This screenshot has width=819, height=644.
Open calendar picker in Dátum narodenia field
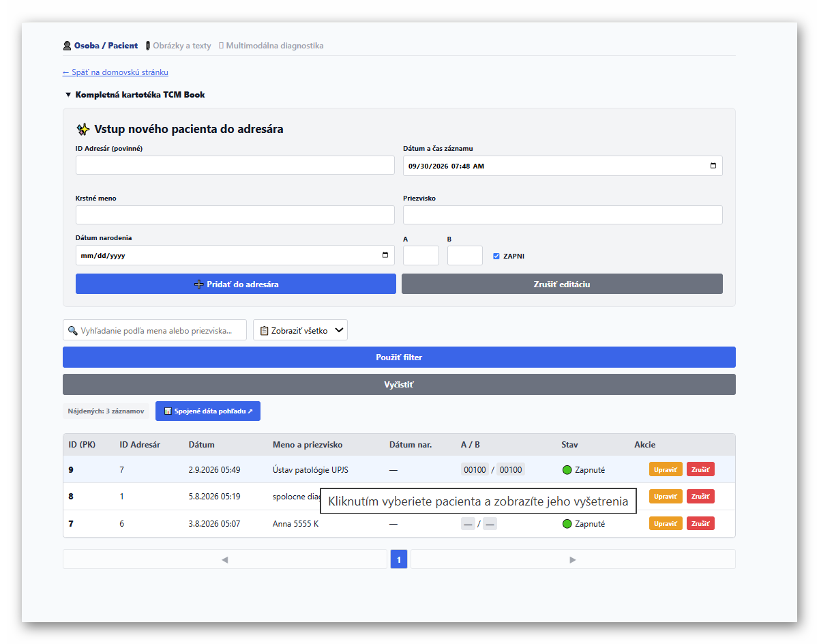(x=385, y=255)
